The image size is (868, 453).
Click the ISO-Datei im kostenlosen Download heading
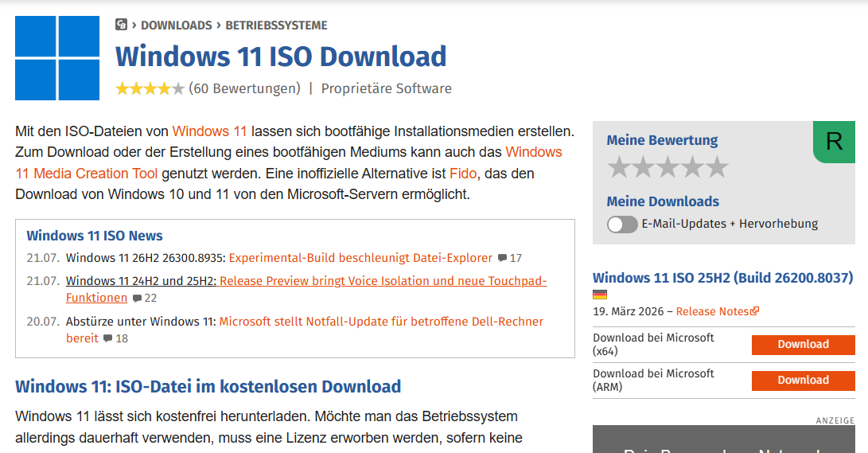point(208,386)
